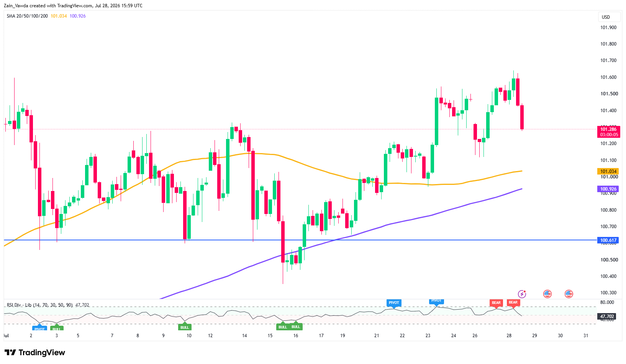The height and width of the screenshot is (364, 626).
Task: Click the 100.400 price axis label
Action: pos(608,276)
